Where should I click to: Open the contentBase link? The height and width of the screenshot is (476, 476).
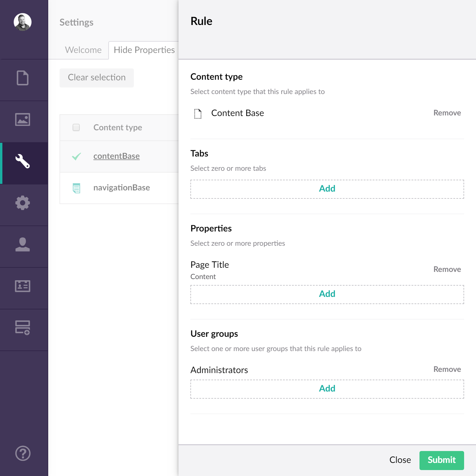[117, 156]
